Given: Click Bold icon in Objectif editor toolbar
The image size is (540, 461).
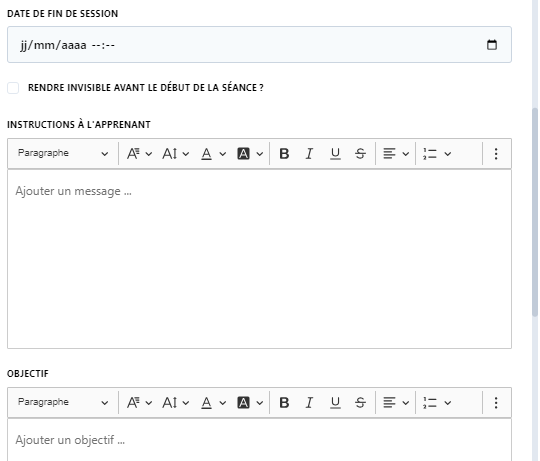Looking at the screenshot, I should (x=284, y=402).
